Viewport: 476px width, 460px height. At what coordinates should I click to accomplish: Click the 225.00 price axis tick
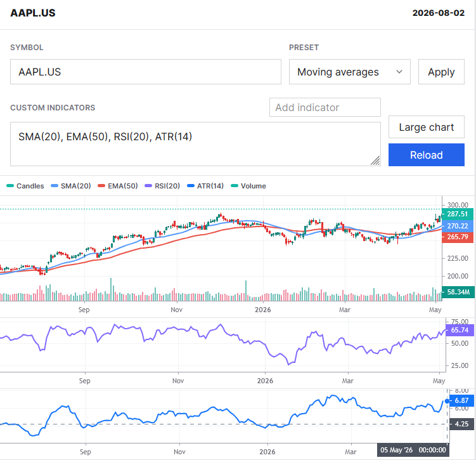458,258
